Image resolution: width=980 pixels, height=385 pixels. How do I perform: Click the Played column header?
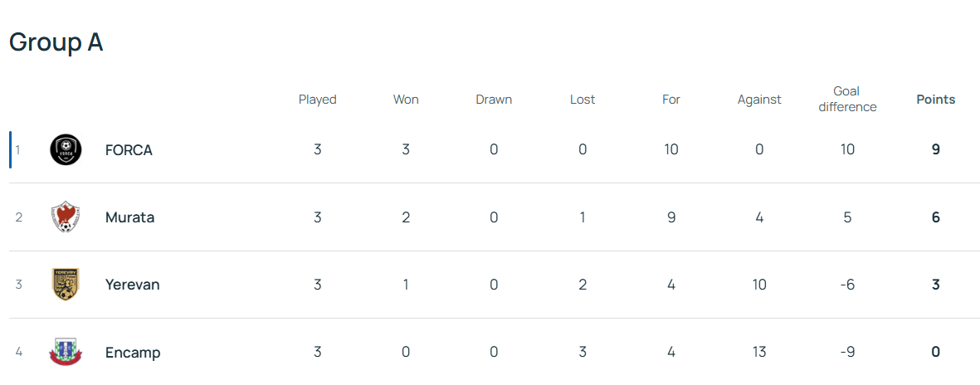[x=317, y=100]
